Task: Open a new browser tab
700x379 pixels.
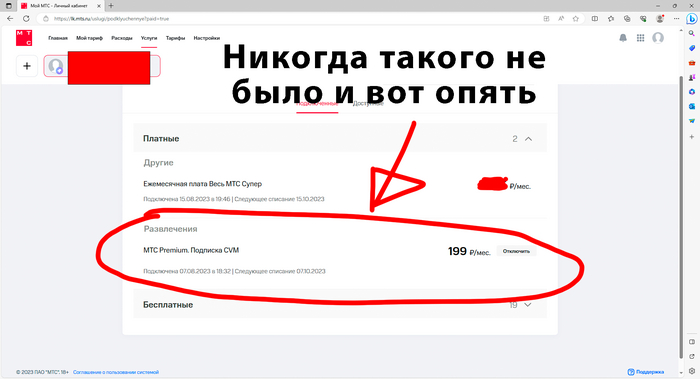Action: pyautogui.click(x=111, y=6)
